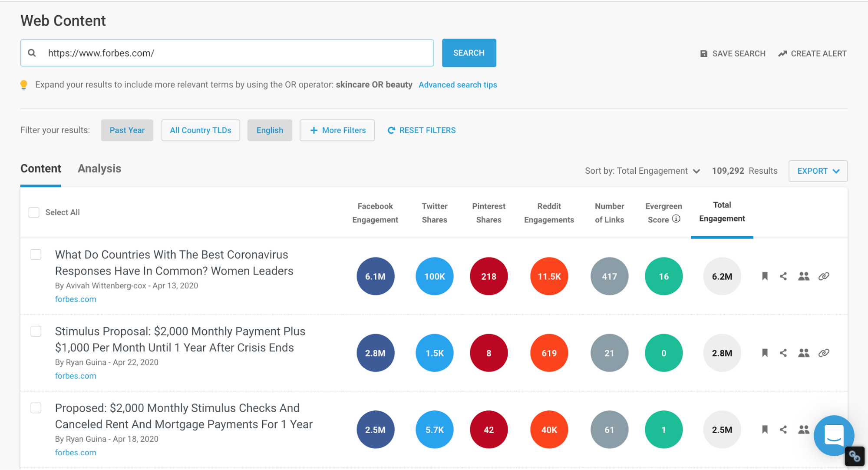Click the plus icon on More Filters
This screenshot has height=470, width=868.
(314, 130)
